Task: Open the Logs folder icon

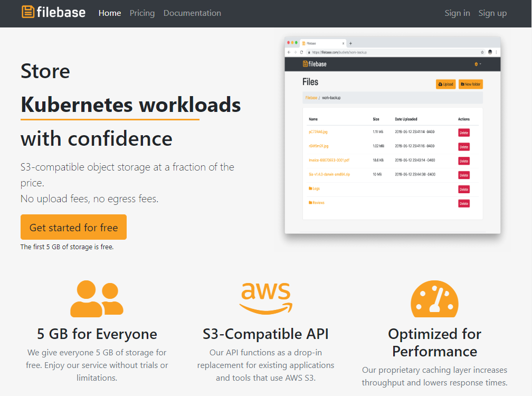Action: click(310, 188)
